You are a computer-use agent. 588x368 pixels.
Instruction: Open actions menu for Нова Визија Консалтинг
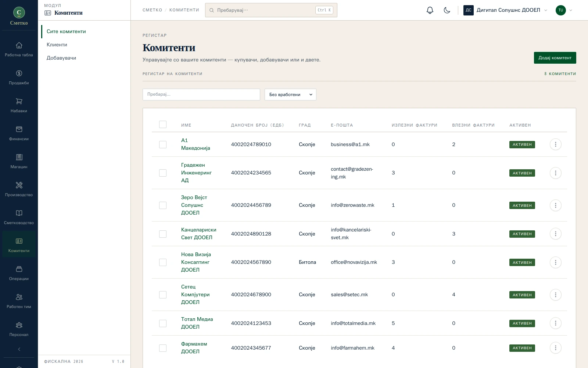point(555,262)
